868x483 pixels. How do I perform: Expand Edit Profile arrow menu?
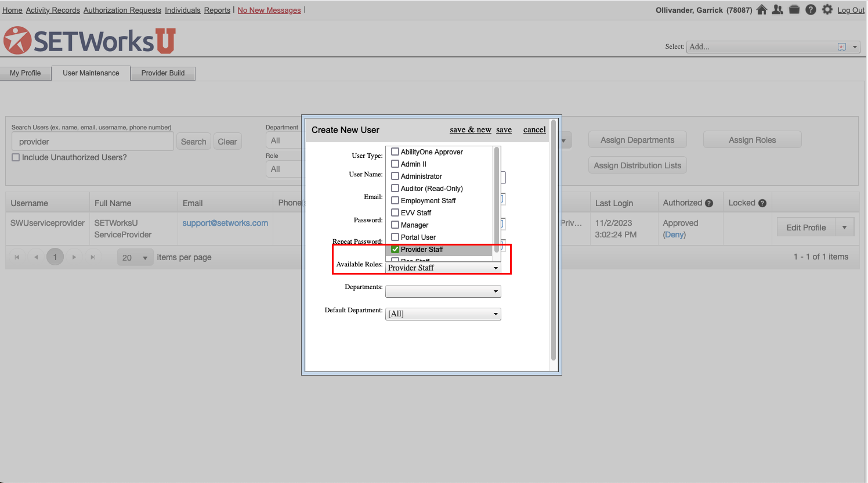pos(844,228)
